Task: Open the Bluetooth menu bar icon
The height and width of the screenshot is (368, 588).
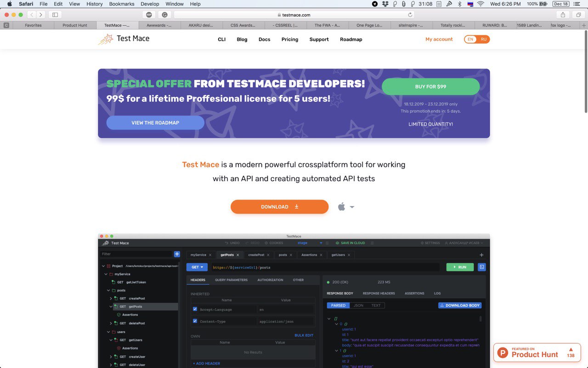Action: pos(459,4)
